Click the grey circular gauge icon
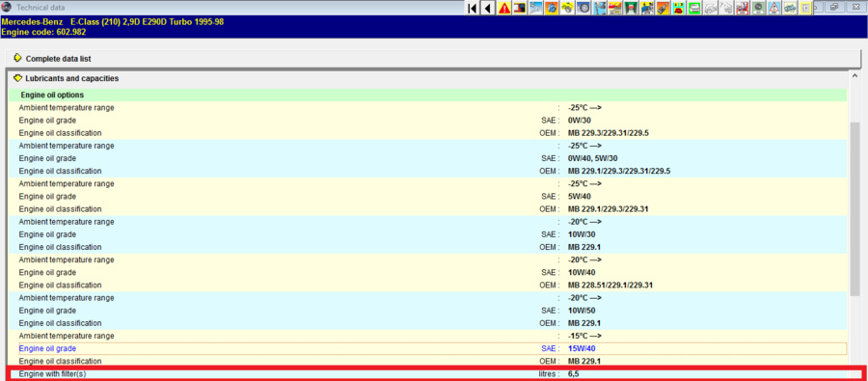868x381 pixels. click(x=757, y=8)
